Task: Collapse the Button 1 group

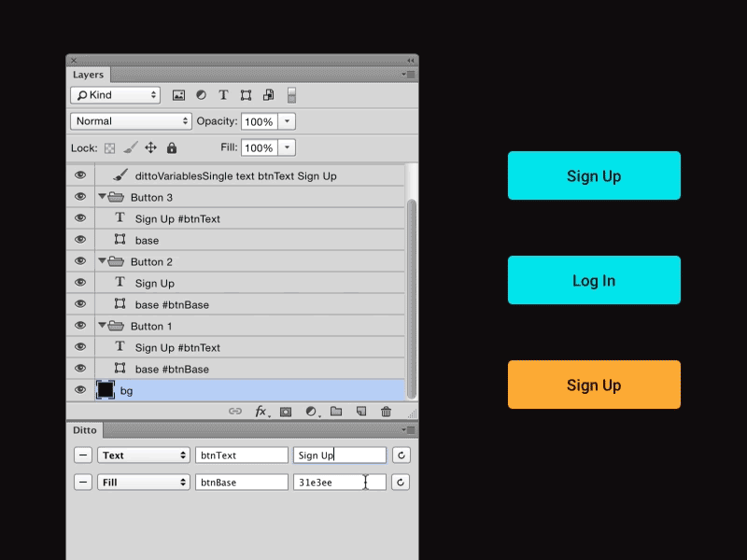Action: (x=102, y=325)
